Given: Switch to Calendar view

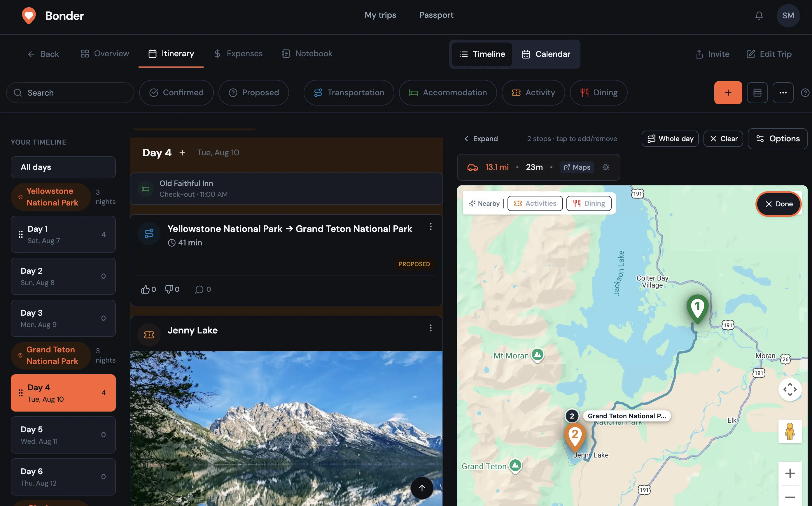Looking at the screenshot, I should 546,54.
